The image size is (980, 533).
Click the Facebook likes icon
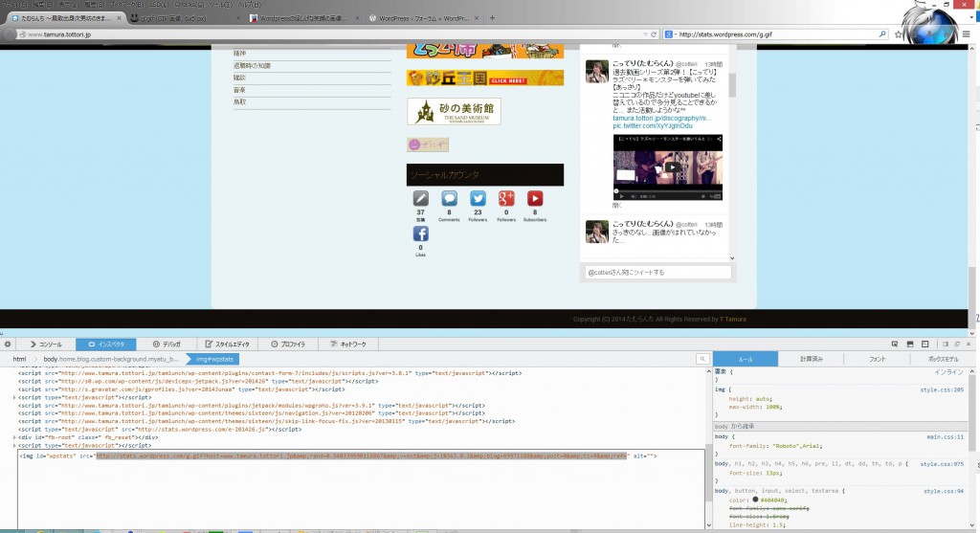421,233
